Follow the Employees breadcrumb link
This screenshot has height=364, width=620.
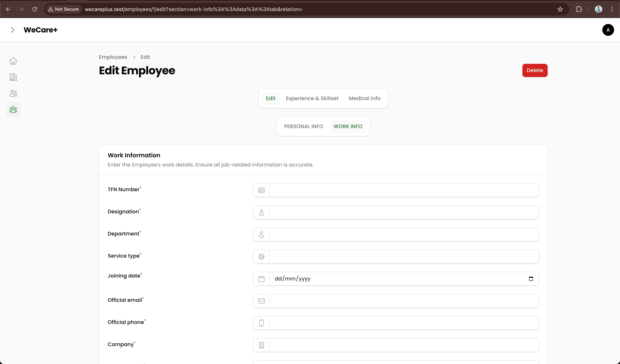[113, 57]
